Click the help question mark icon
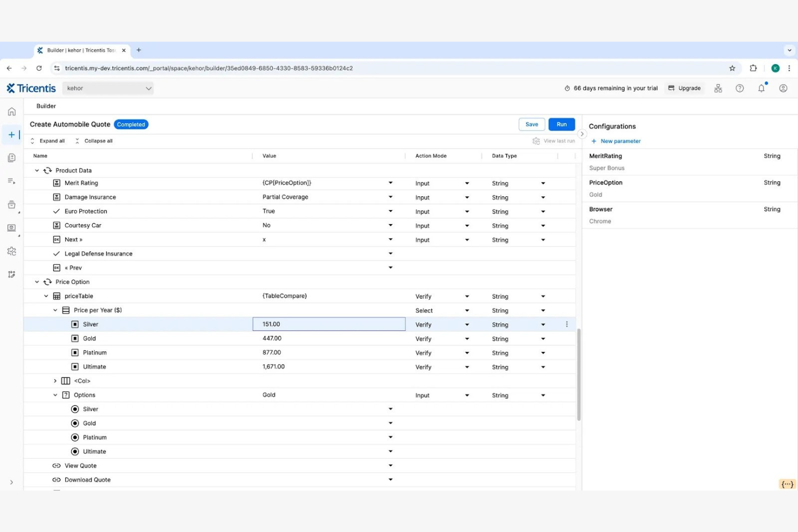This screenshot has height=532, width=798. point(740,88)
